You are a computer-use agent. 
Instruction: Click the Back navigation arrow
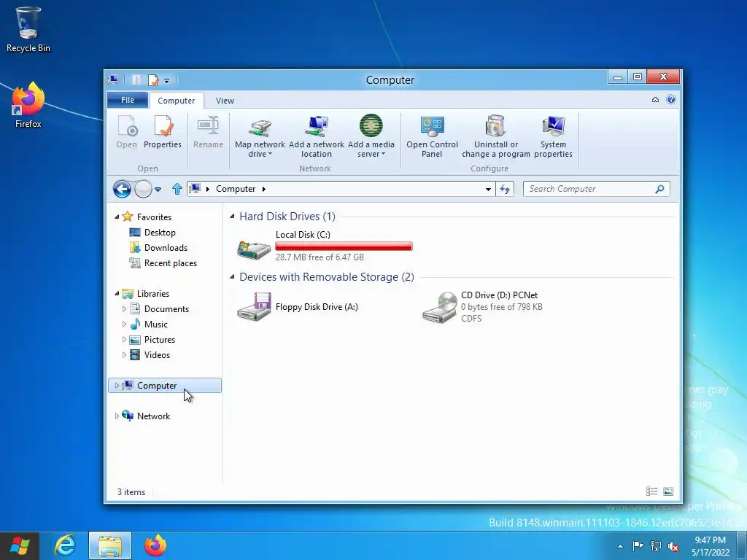[122, 189]
